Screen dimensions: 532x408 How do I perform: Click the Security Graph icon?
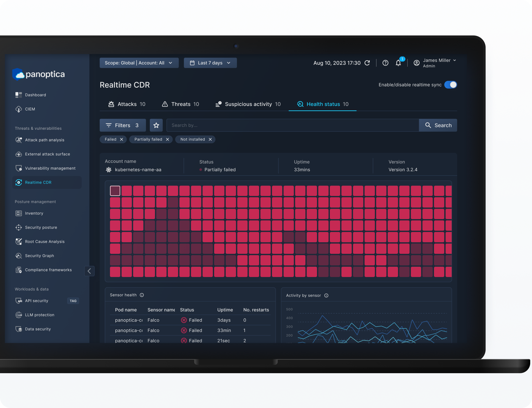click(x=19, y=256)
